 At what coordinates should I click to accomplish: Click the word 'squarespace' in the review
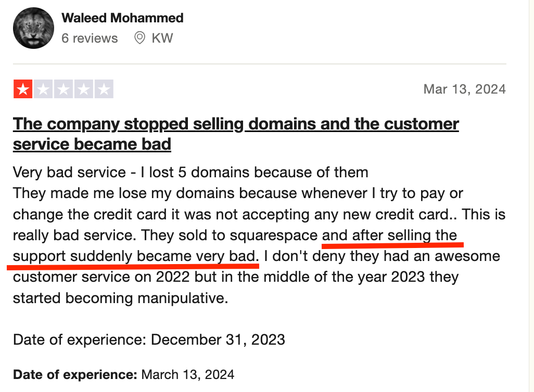pos(274,236)
